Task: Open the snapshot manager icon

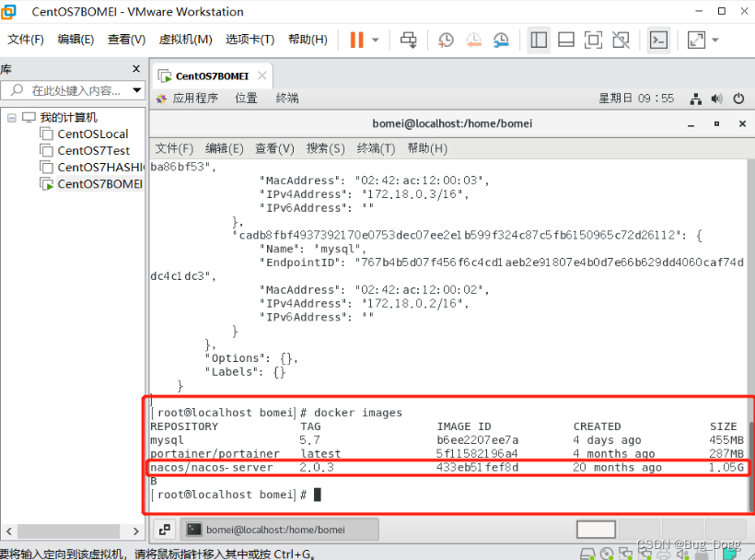Action: pos(501,40)
